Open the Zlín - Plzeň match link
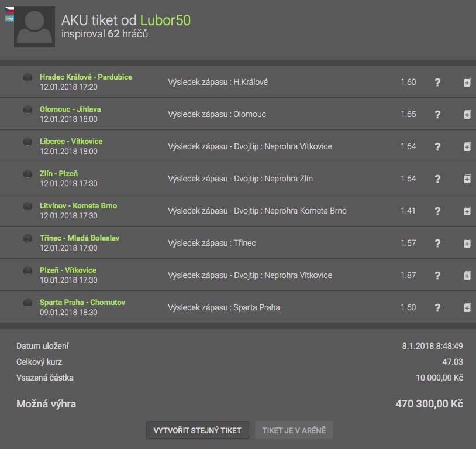 coord(58,174)
